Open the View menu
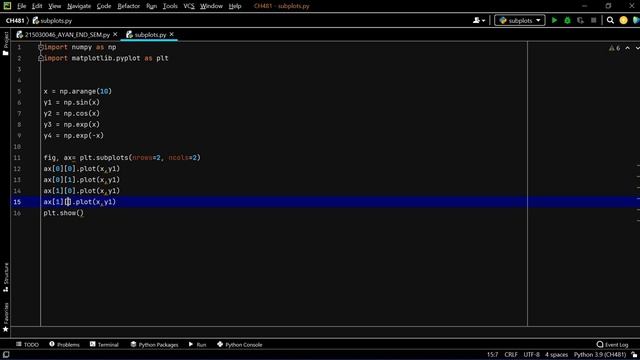 coord(54,6)
